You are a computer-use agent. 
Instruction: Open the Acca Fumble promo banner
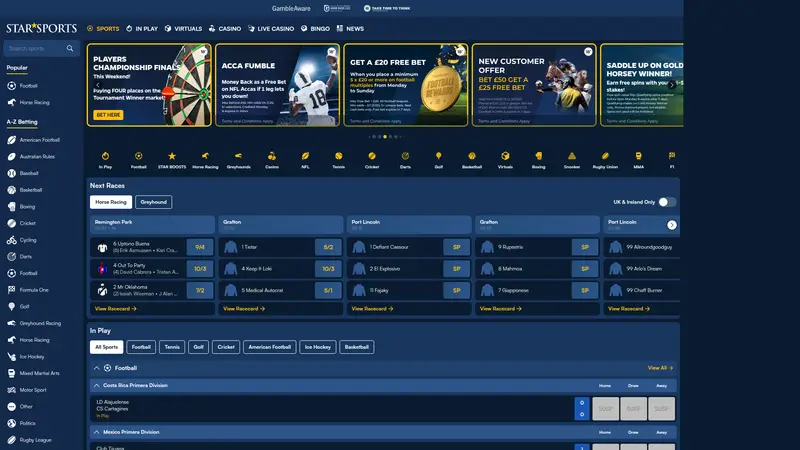[x=278, y=85]
